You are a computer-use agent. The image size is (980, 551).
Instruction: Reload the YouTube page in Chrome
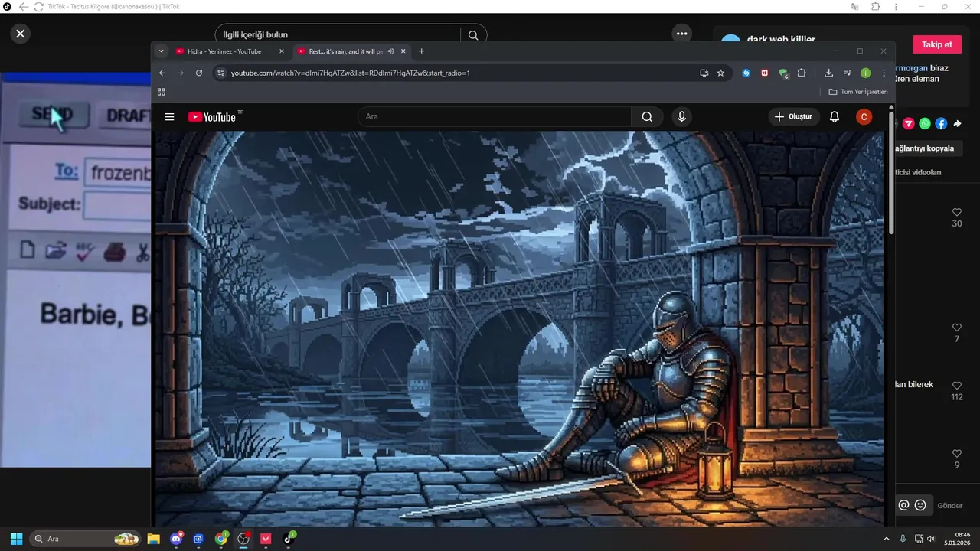[199, 73]
